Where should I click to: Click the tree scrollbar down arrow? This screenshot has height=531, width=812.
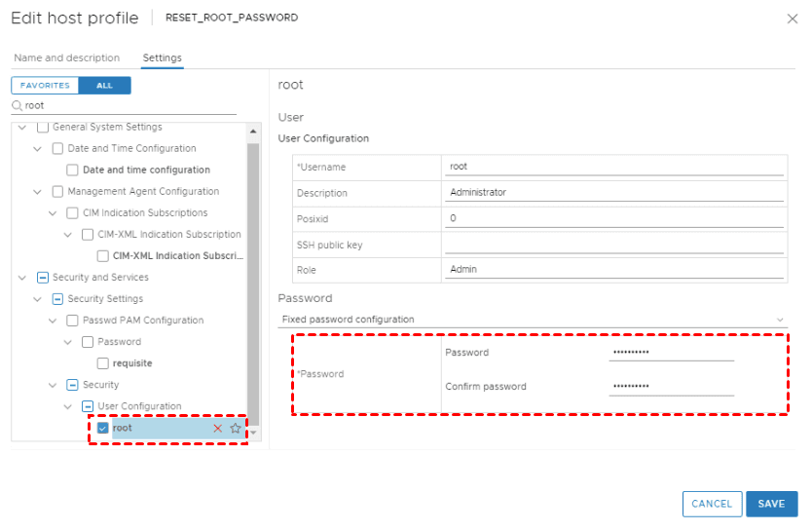[254, 432]
